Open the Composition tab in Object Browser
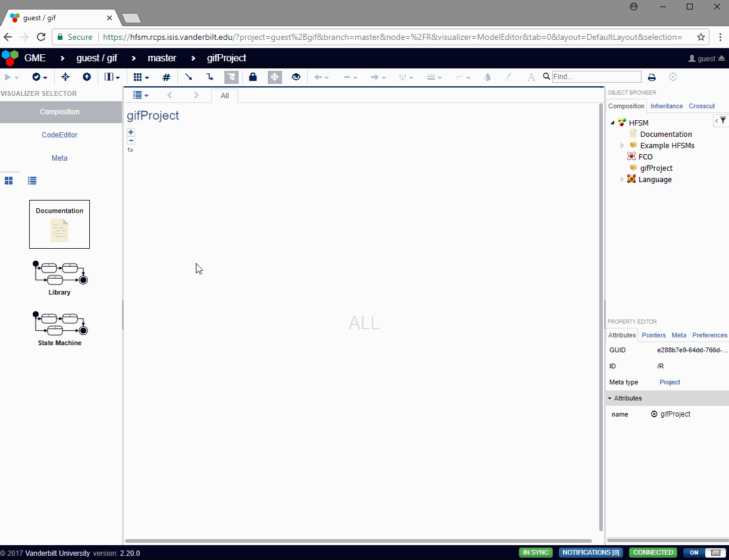The image size is (729, 560). click(626, 106)
